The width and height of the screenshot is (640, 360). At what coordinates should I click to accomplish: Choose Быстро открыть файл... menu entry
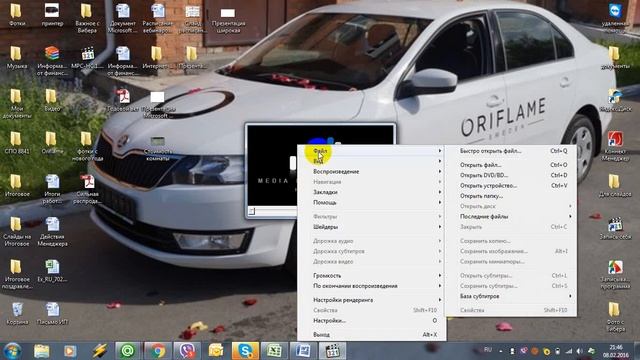click(x=511, y=151)
